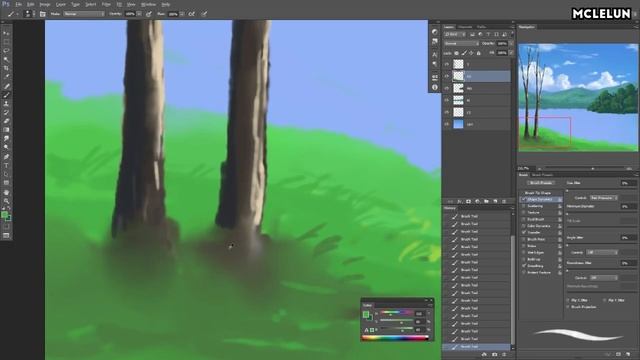Select the Eyedropper tool
Screen dimensions: 640x360
click(6, 77)
